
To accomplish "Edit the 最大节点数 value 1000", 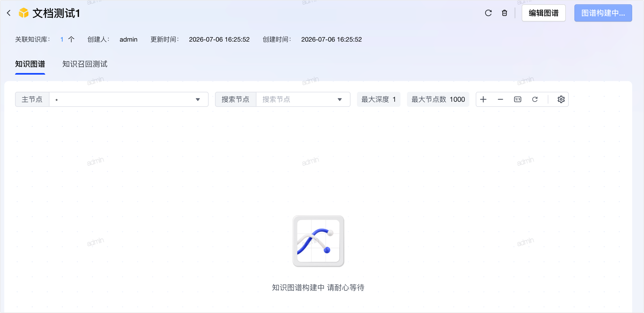I will [x=457, y=100].
